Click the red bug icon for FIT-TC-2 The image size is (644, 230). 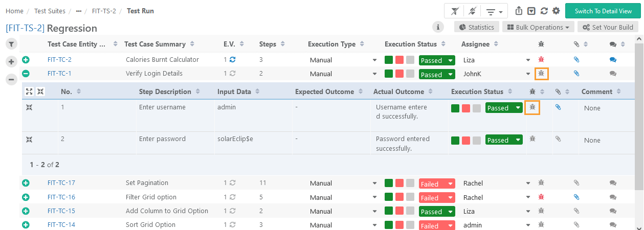541,60
